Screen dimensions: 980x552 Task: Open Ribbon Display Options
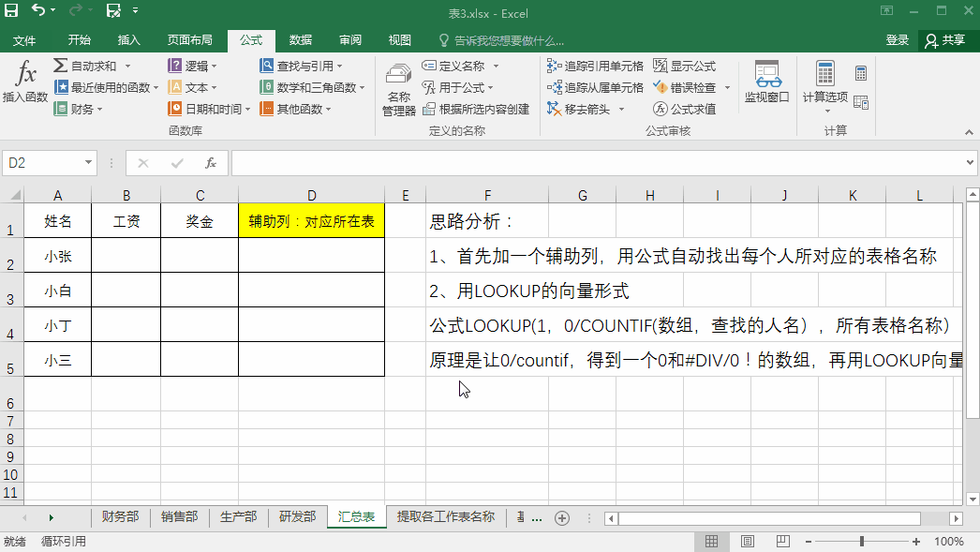(x=886, y=10)
